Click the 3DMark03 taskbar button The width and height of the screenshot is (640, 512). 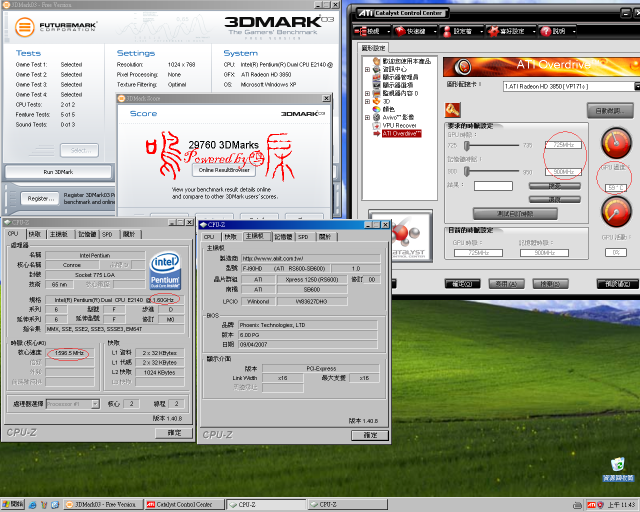coord(103,505)
